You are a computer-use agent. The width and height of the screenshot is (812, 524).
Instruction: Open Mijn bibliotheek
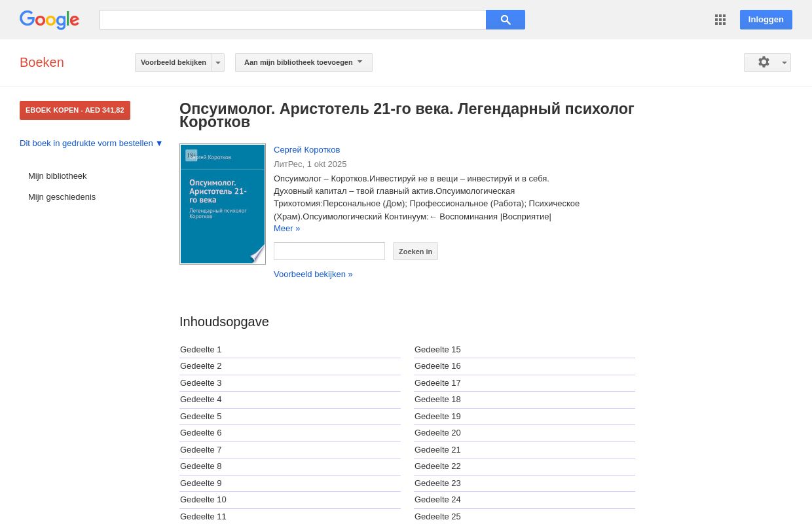[x=57, y=176]
